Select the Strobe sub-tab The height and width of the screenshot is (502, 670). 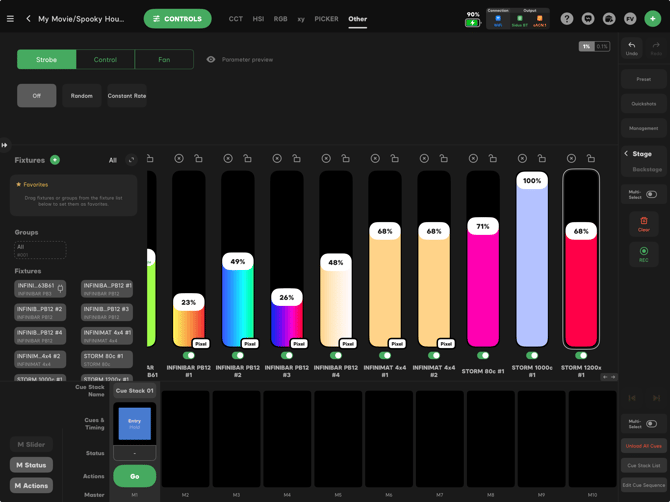tap(47, 59)
